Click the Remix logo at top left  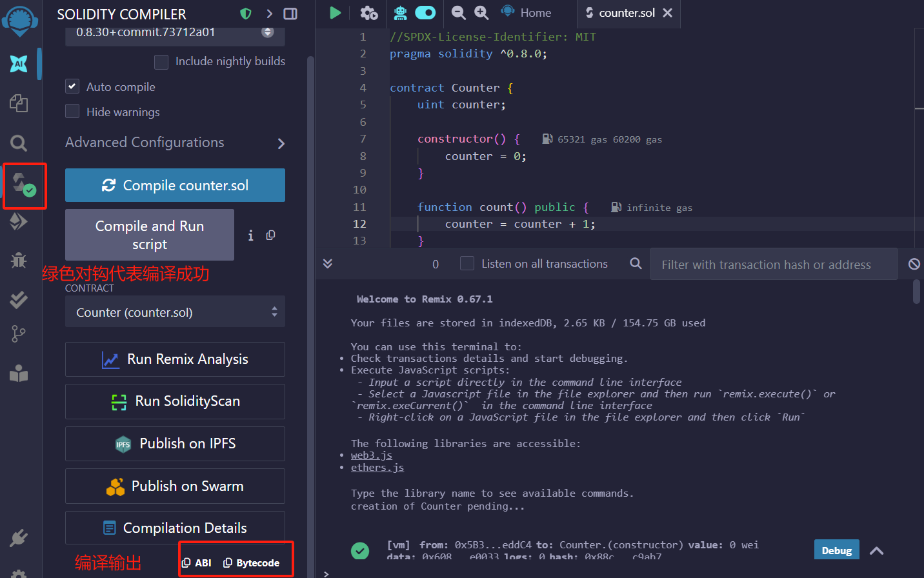20,21
